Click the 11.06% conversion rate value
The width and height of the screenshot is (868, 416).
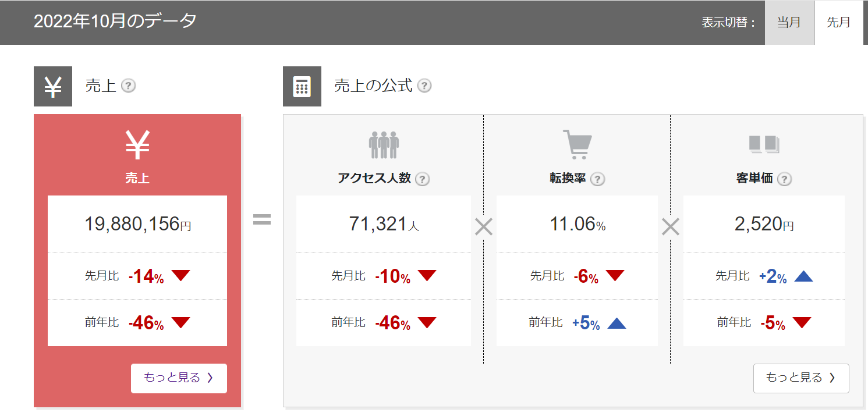point(577,224)
